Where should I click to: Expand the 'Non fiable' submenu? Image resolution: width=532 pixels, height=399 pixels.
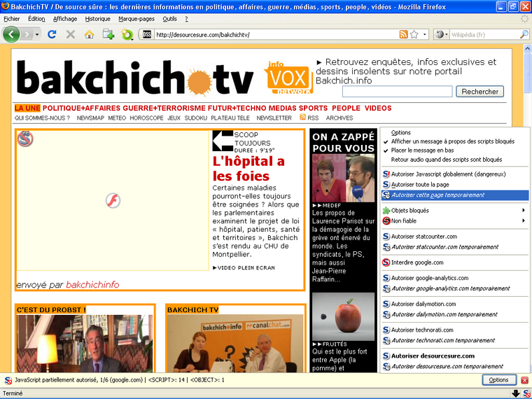click(454, 221)
